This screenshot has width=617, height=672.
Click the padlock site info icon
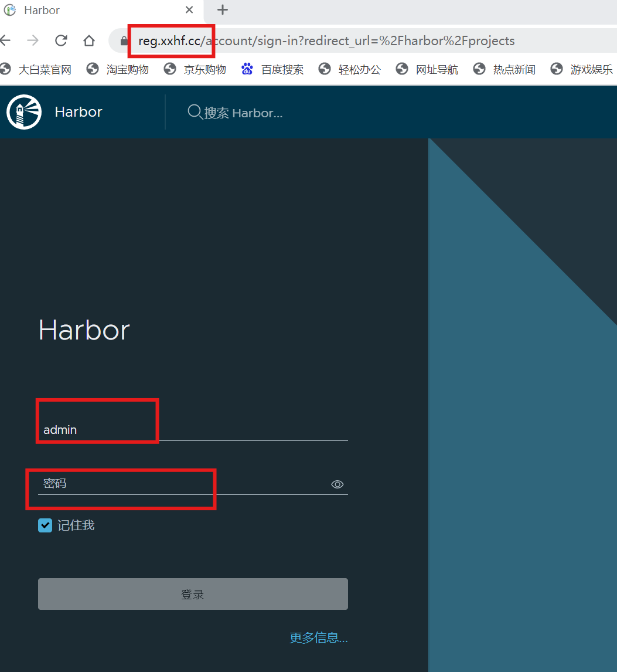pyautogui.click(x=124, y=40)
